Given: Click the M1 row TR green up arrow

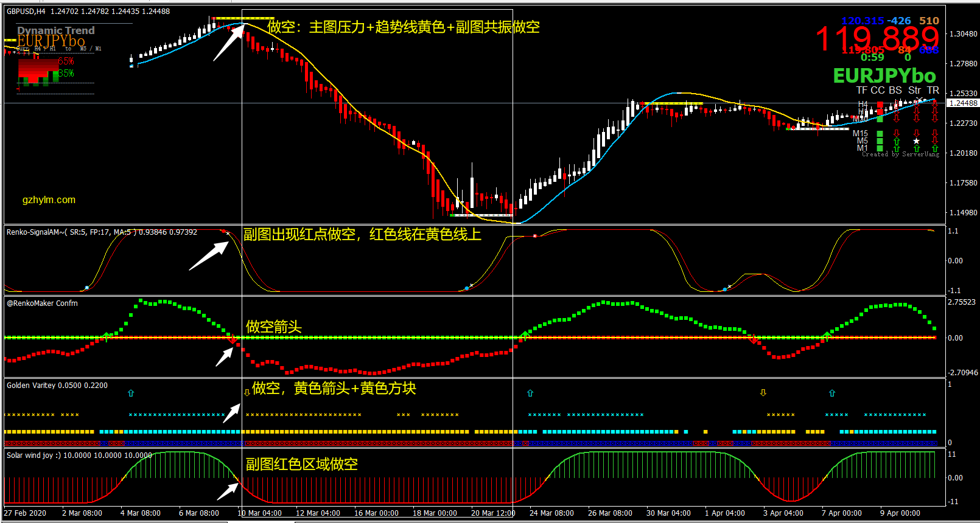Looking at the screenshot, I should point(935,148).
